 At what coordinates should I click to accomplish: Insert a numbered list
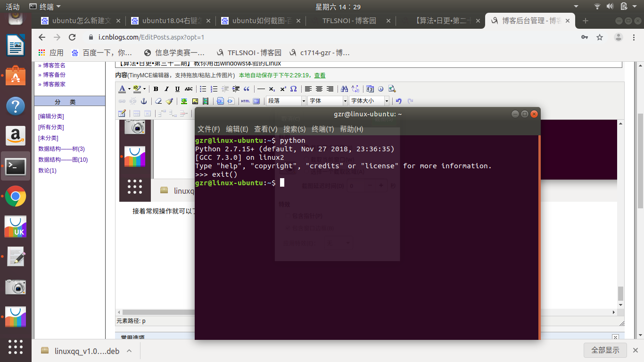click(214, 89)
